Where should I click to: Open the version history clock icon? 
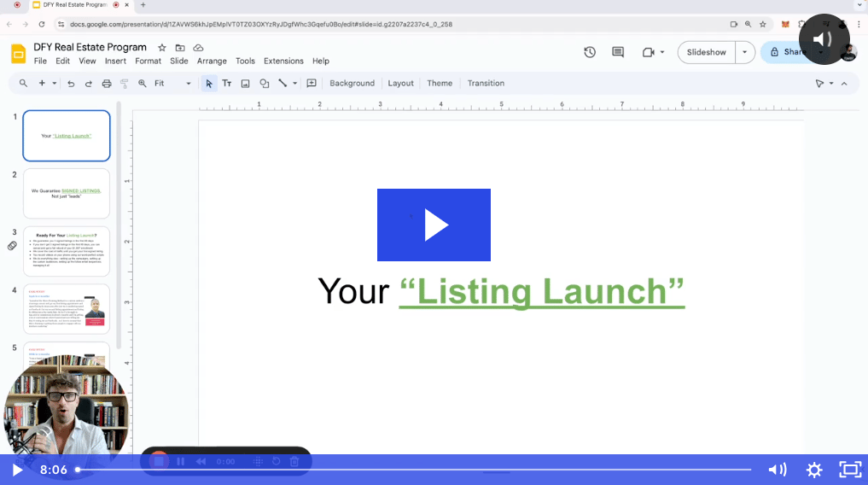(x=590, y=52)
